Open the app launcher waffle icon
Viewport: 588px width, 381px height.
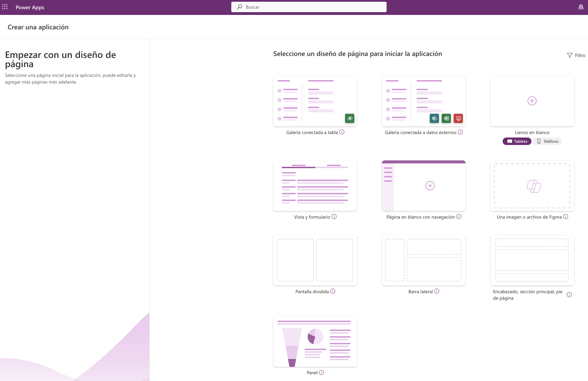5,7
